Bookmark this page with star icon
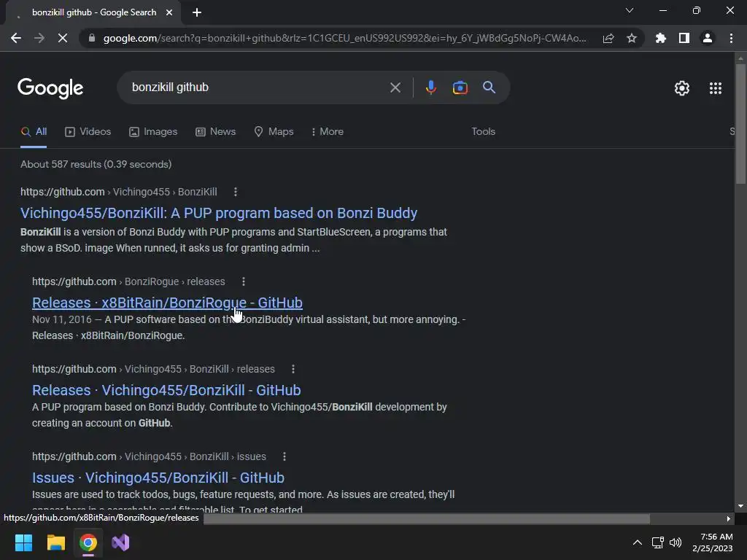 tap(632, 38)
